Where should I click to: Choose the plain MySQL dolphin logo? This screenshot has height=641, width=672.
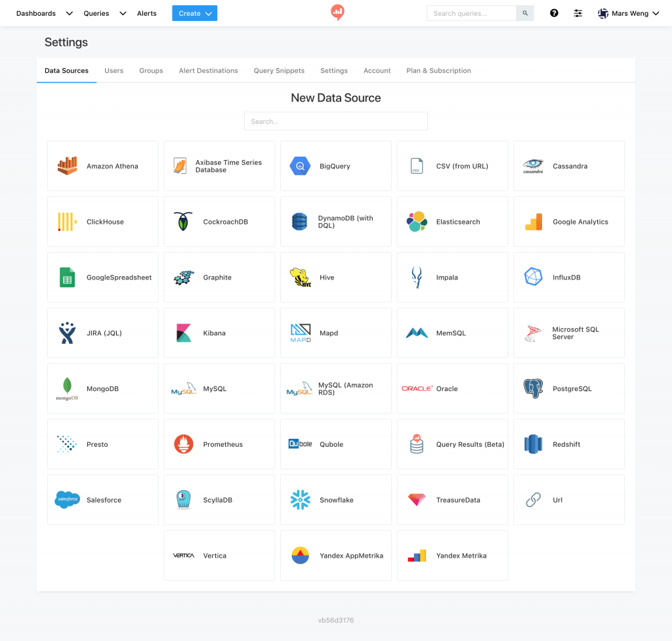184,388
